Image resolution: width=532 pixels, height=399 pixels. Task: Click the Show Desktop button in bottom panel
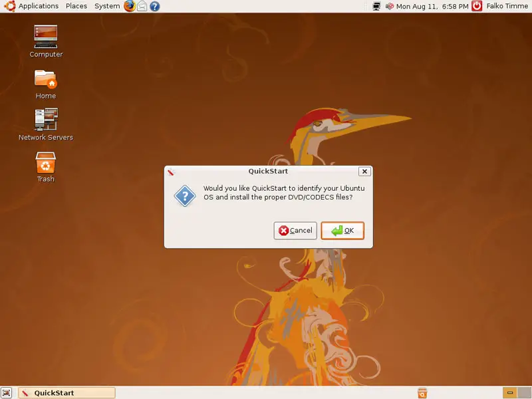[6, 392]
